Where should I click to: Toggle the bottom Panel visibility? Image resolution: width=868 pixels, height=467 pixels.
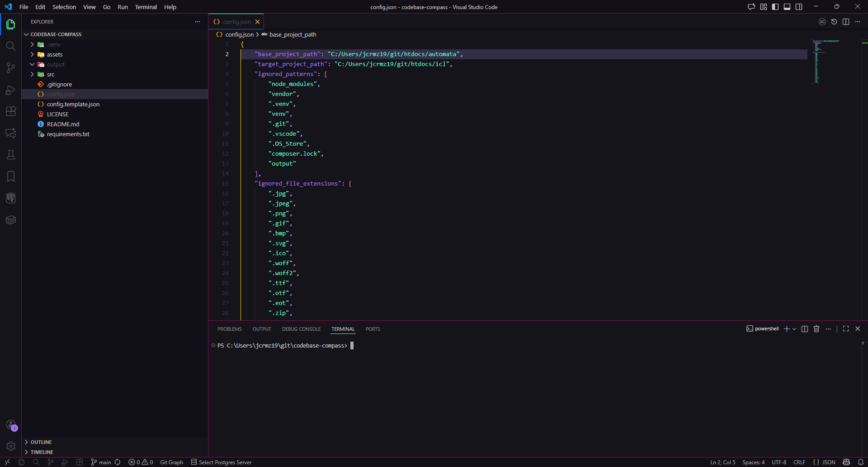787,7
